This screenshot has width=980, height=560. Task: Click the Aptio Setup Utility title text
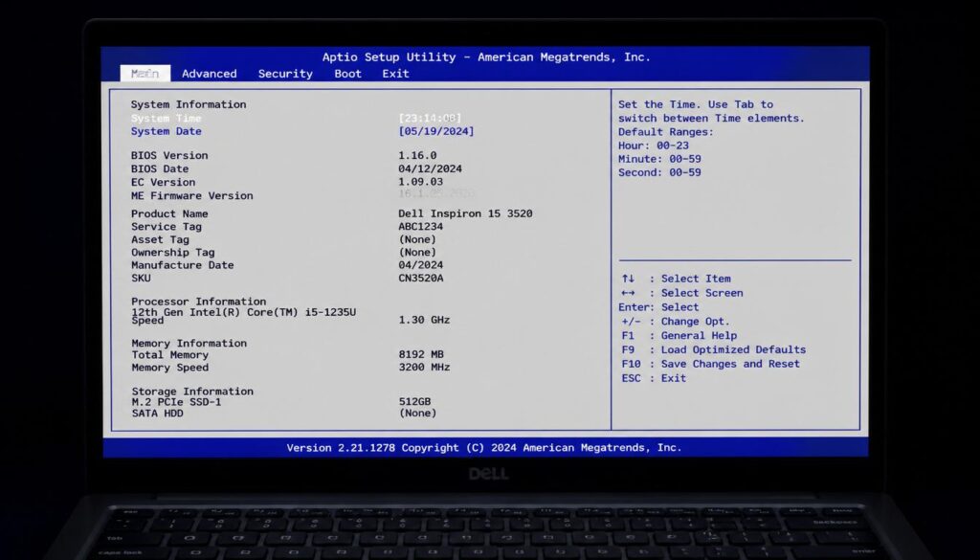pos(486,56)
